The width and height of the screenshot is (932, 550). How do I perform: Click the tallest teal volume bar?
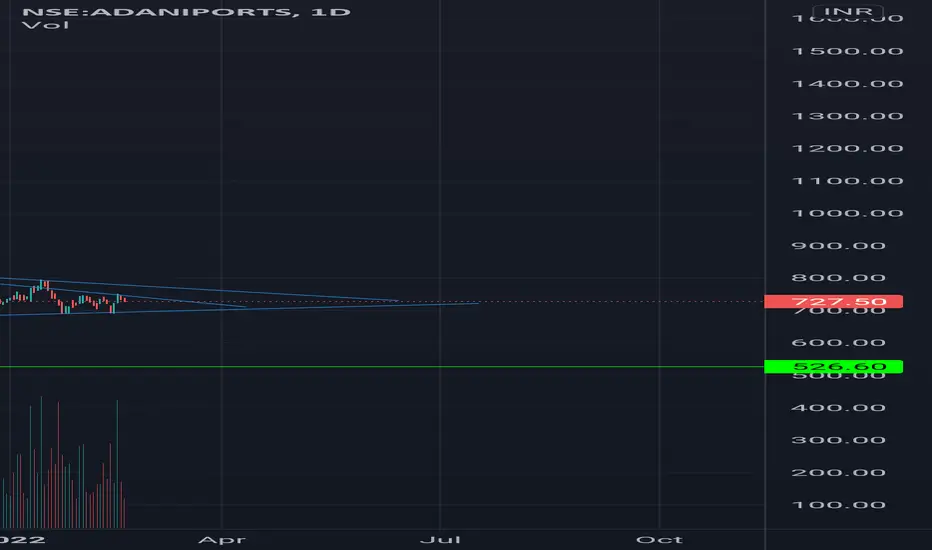pos(41,462)
